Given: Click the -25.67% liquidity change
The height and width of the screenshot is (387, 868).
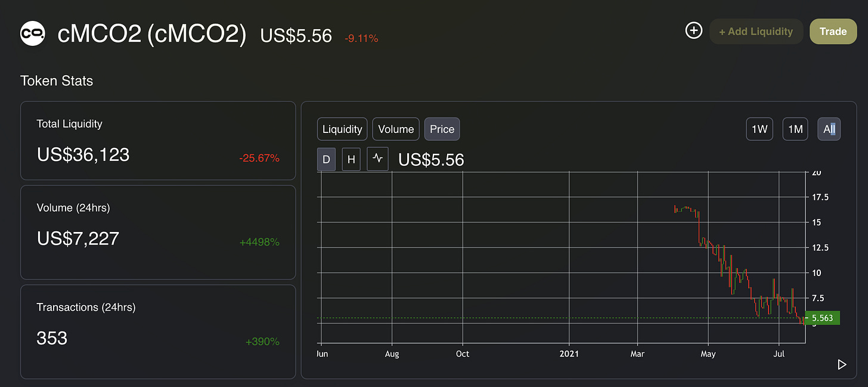Looking at the screenshot, I should (x=259, y=159).
